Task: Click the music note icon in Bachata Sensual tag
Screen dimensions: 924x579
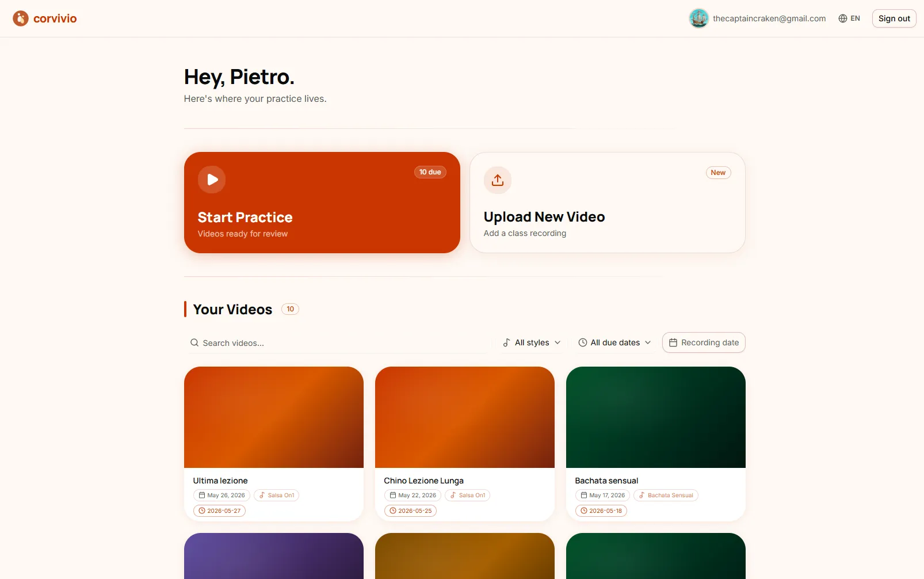Action: (642, 495)
